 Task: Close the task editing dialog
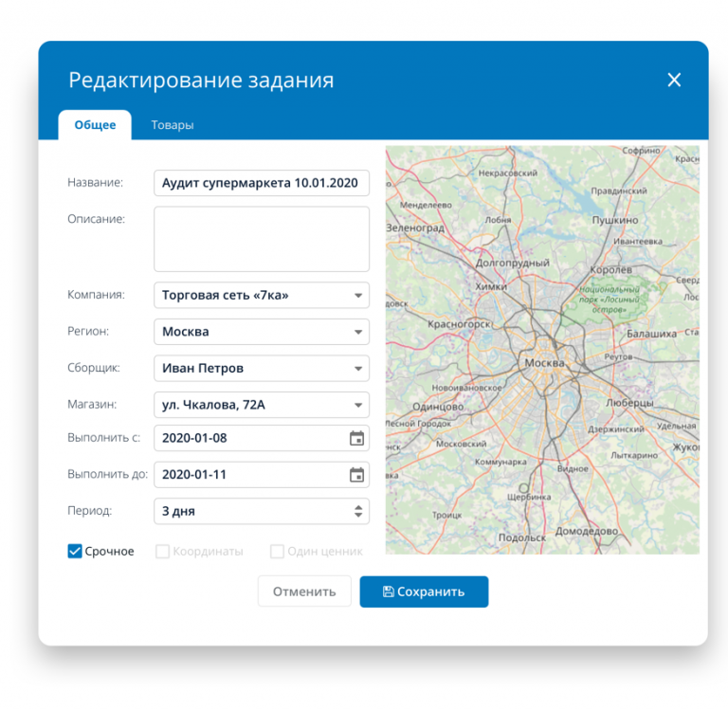click(x=674, y=80)
